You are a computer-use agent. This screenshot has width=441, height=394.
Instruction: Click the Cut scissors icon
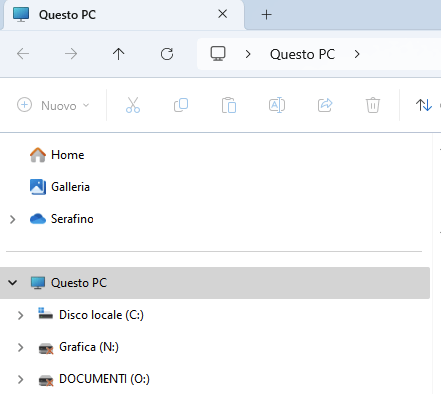133,105
